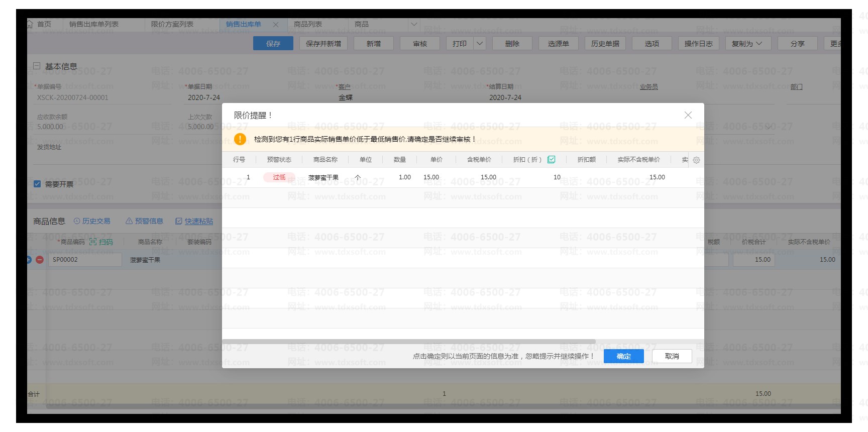Screen dimensions: 868x432
Task: Close the 限价提醒 dialog with the X icon
Action: (688, 115)
